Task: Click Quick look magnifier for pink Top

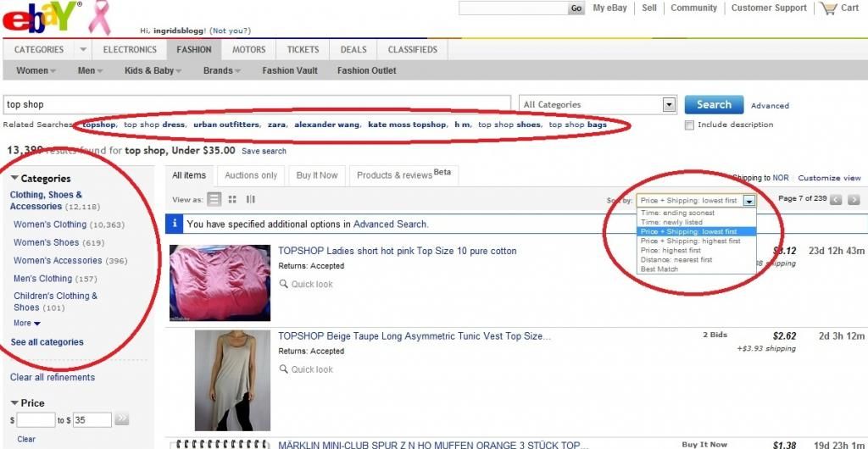Action: pyautogui.click(x=283, y=284)
